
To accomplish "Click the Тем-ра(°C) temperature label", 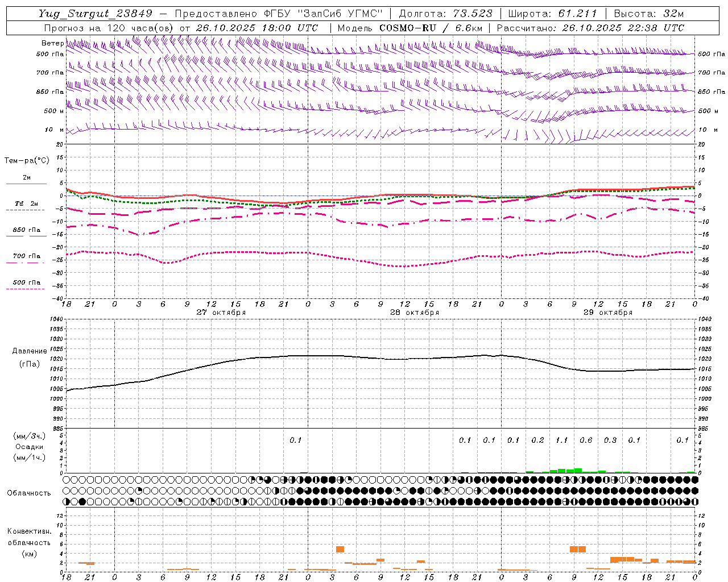I will pyautogui.click(x=27, y=161).
